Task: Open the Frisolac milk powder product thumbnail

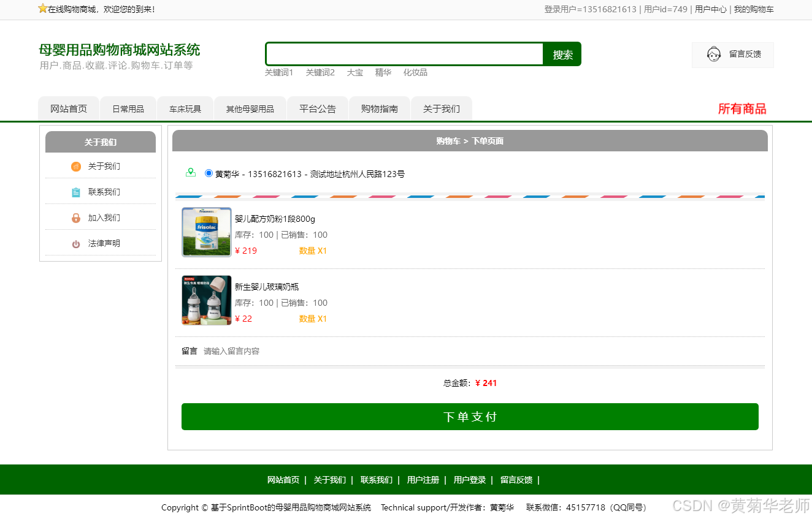Action: (x=207, y=232)
